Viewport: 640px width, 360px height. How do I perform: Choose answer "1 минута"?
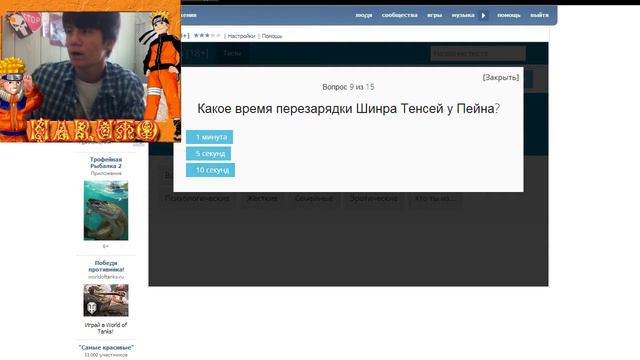(209, 137)
